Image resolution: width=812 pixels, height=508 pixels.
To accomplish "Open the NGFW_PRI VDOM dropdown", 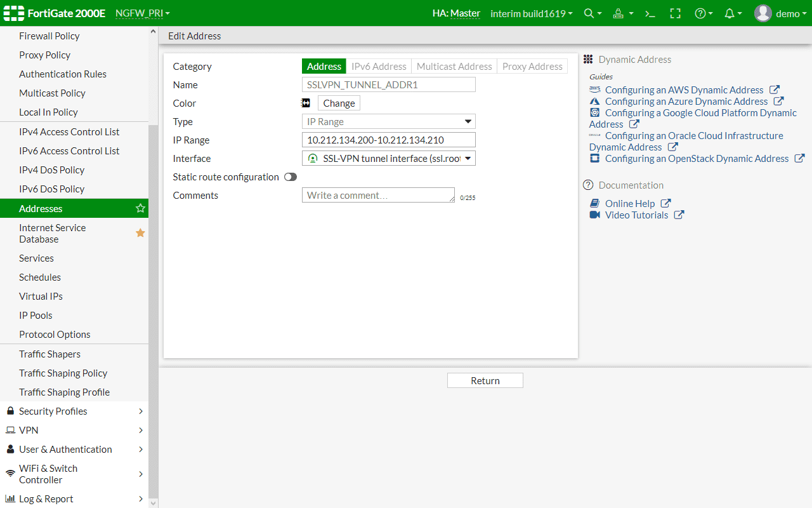I will tap(143, 13).
